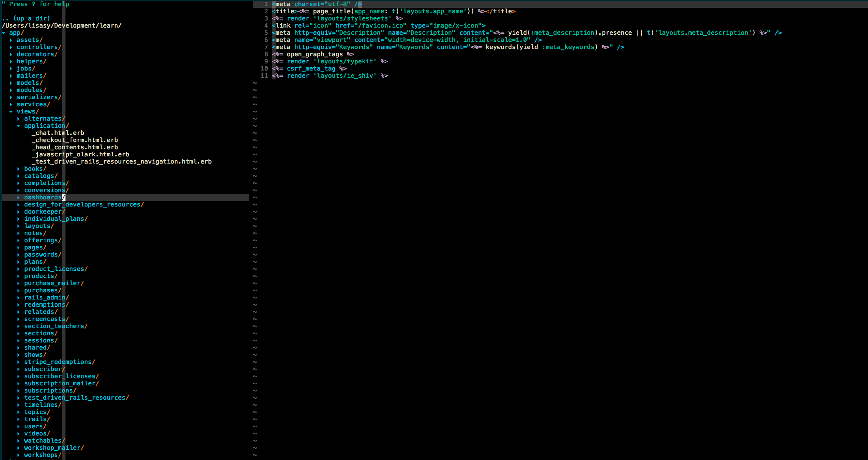Select the workshops folder entry

(x=43, y=455)
